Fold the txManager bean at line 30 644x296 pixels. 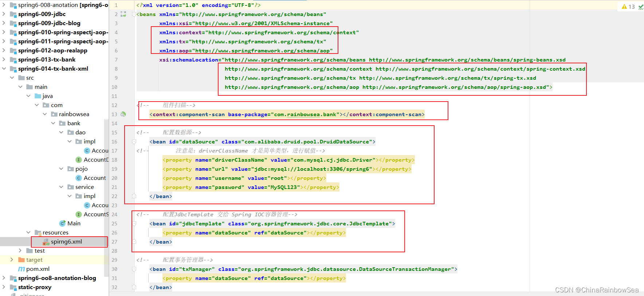tap(134, 269)
